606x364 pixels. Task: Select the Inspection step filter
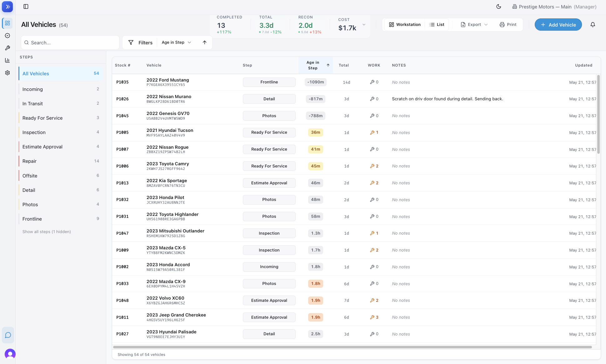[x=61, y=132]
